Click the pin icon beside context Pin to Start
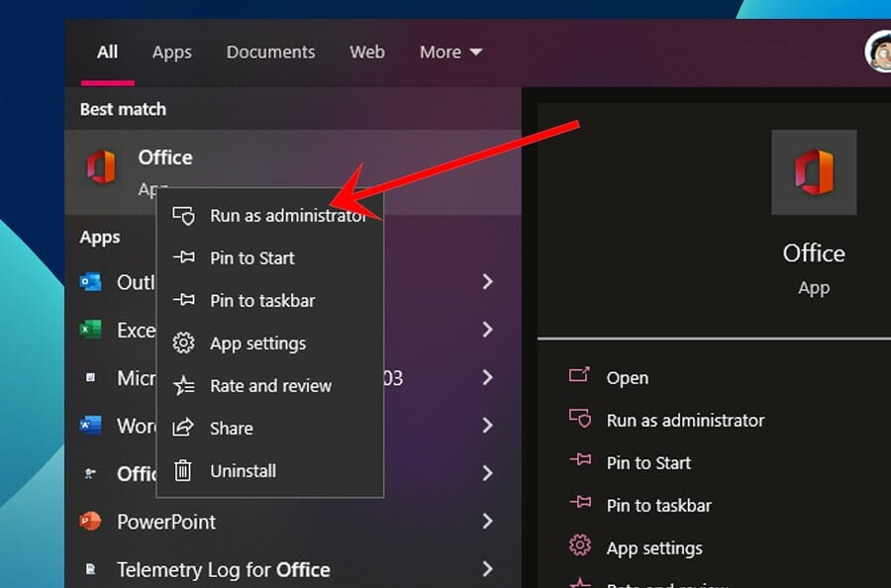This screenshot has width=891, height=588. pyautogui.click(x=183, y=257)
